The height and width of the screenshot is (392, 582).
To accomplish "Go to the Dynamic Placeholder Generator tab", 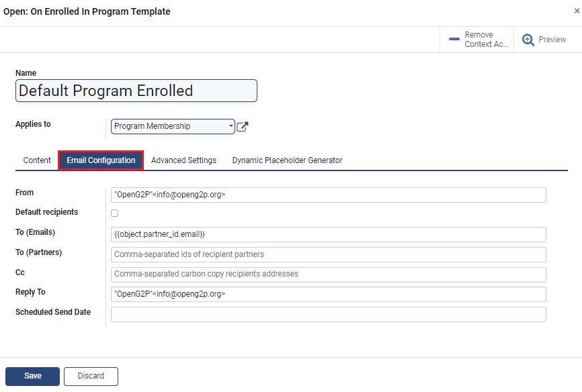I will click(287, 160).
